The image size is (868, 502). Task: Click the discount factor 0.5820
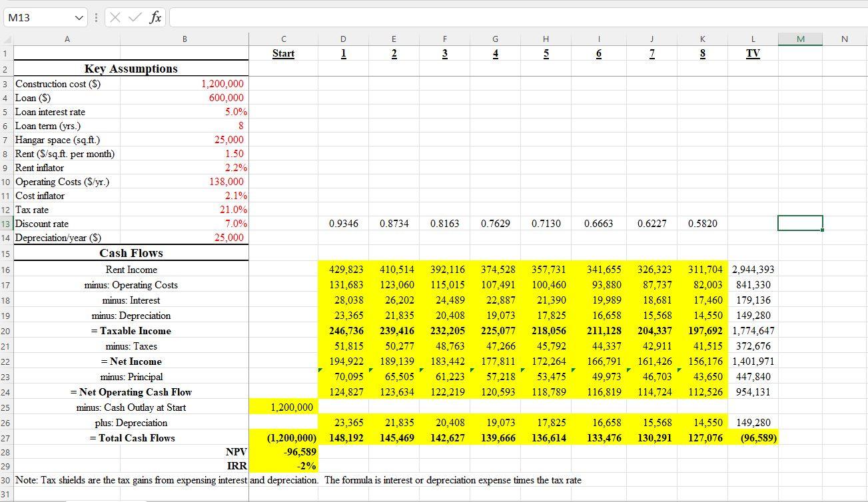703,224
